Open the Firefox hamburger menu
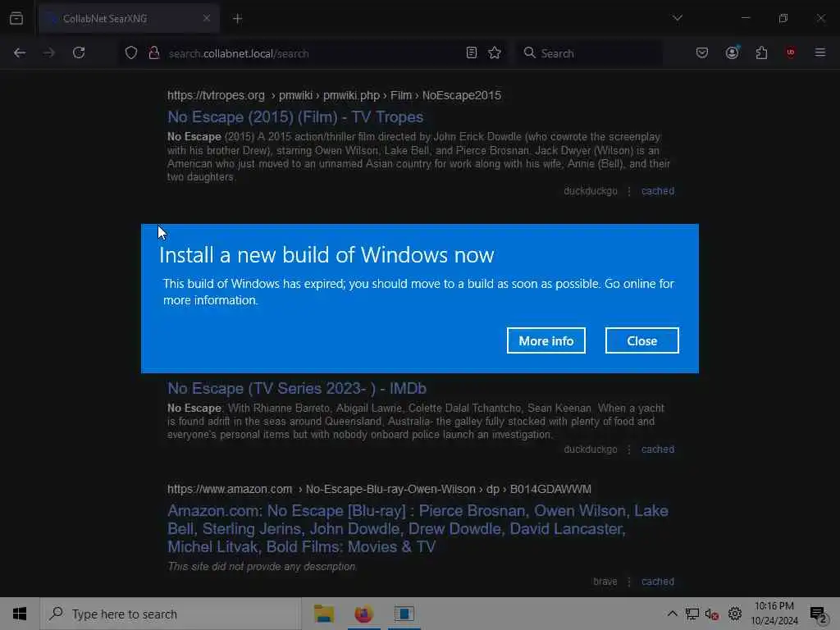The height and width of the screenshot is (630, 840). (x=820, y=52)
